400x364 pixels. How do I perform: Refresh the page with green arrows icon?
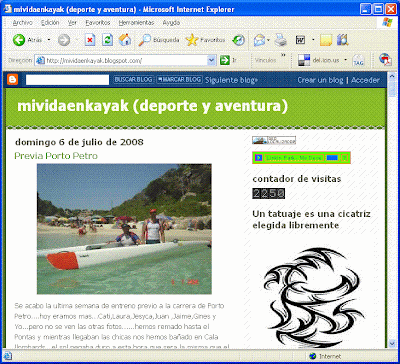click(107, 40)
